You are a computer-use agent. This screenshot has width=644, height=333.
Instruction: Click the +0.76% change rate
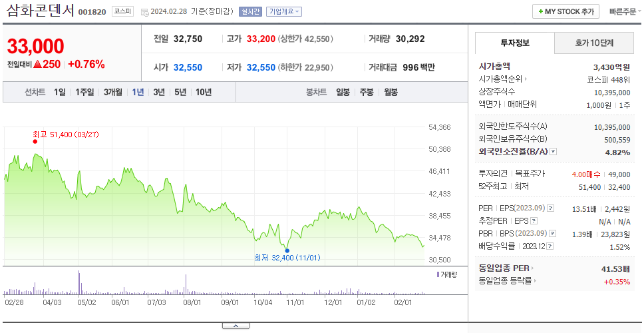tap(86, 64)
